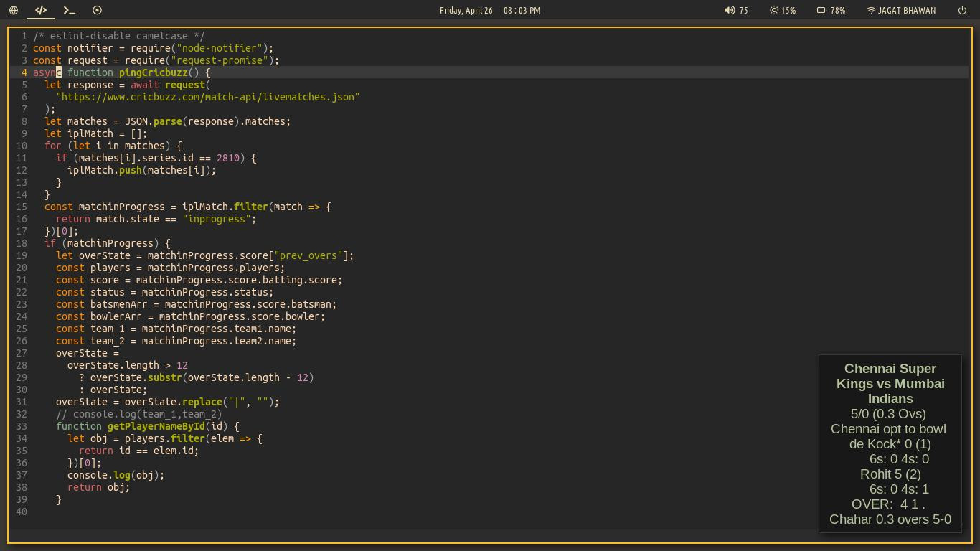Click 'let iplMatch = [];' on line 9
The image size is (980, 551).
click(x=96, y=133)
